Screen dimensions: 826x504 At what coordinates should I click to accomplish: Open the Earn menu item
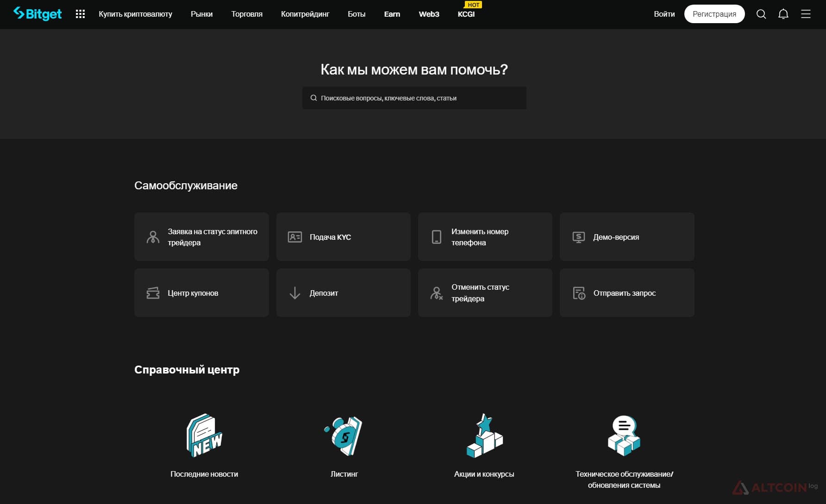coord(392,14)
